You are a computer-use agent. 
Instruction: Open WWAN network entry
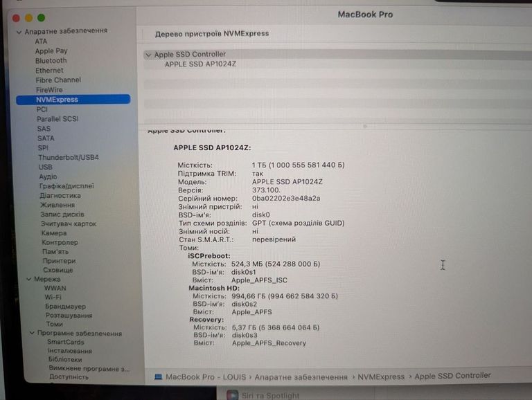coord(55,288)
